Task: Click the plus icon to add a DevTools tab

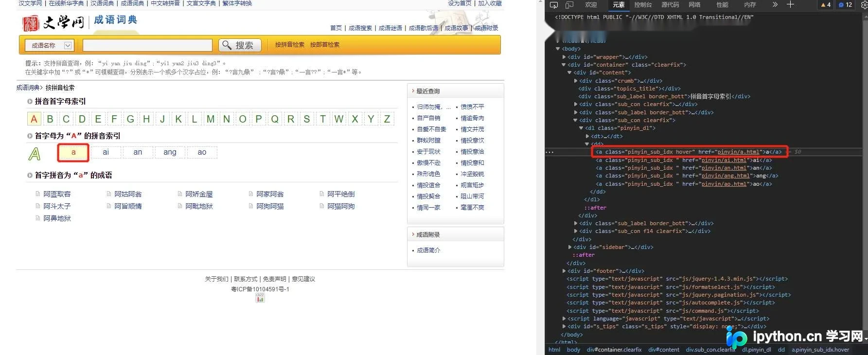Action: (x=791, y=4)
